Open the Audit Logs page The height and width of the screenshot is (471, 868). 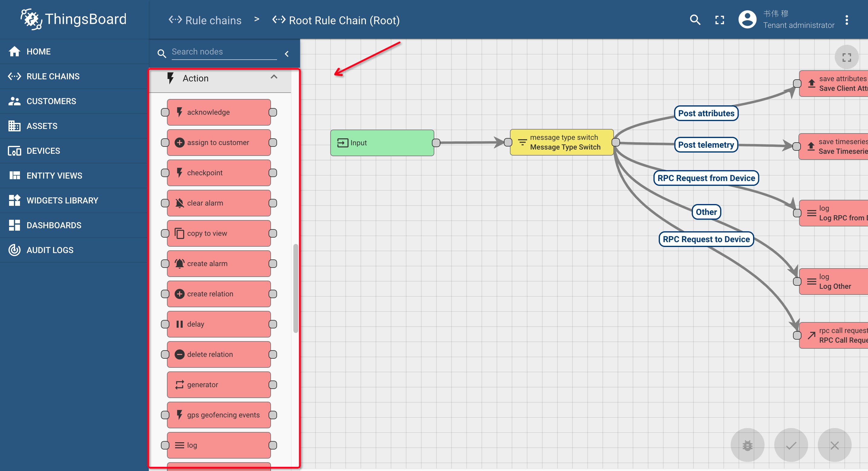[x=50, y=250]
